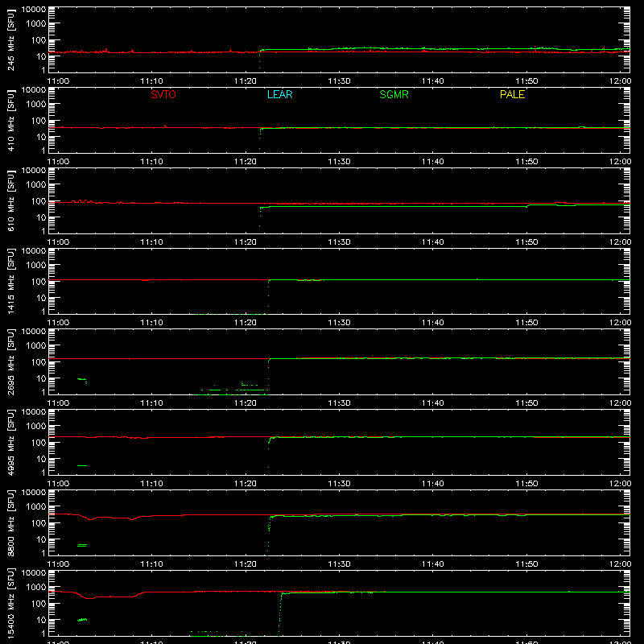
Task: Click the 11:30 time label under 410 MHz plot
Action: click(x=339, y=162)
